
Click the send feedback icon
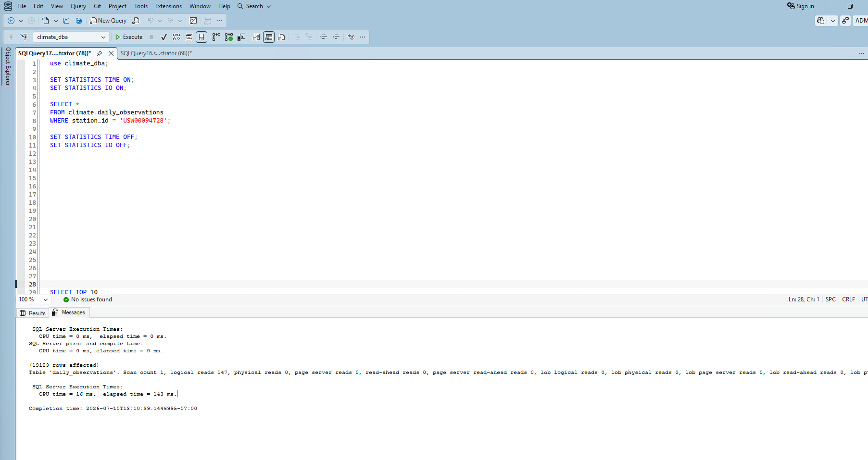(x=845, y=21)
